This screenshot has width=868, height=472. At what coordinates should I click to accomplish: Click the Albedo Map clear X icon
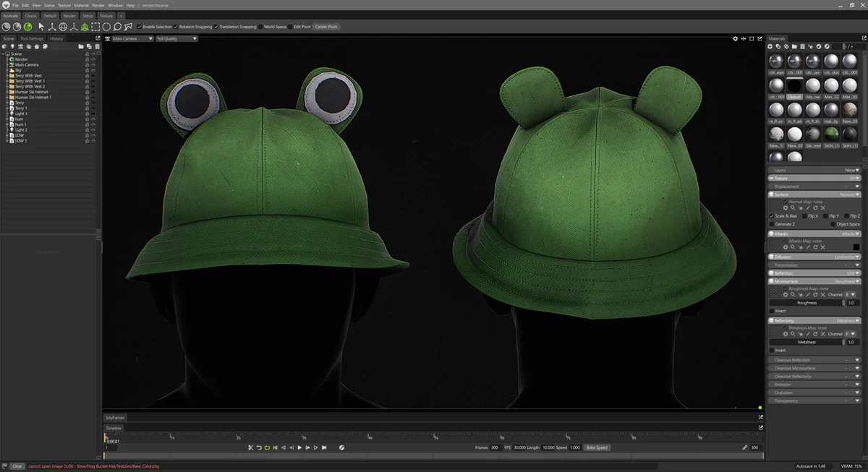coord(823,247)
